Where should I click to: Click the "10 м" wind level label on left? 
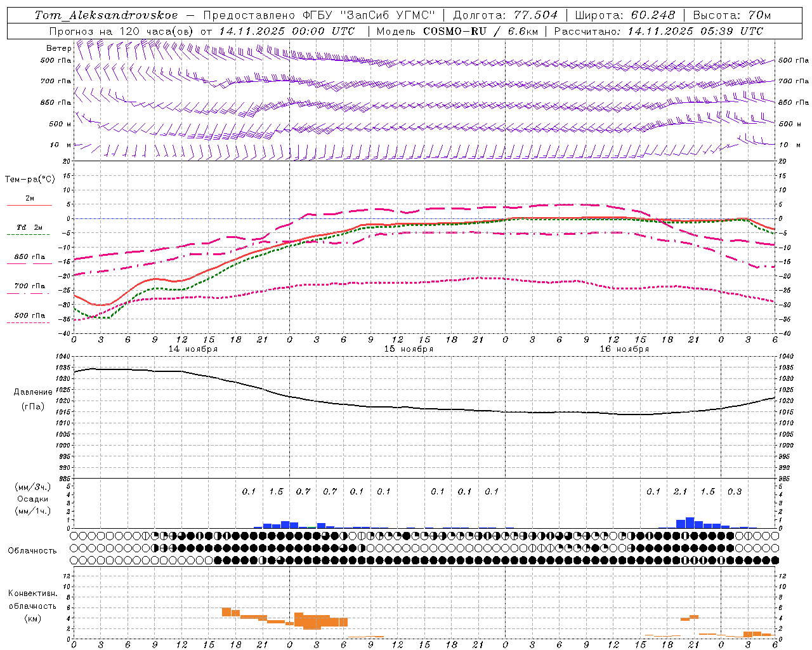pos(60,145)
